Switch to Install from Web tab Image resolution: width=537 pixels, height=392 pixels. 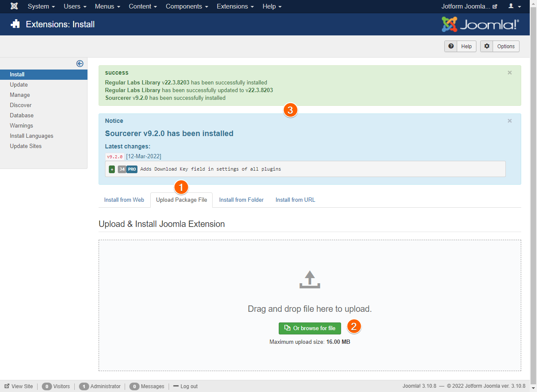124,200
